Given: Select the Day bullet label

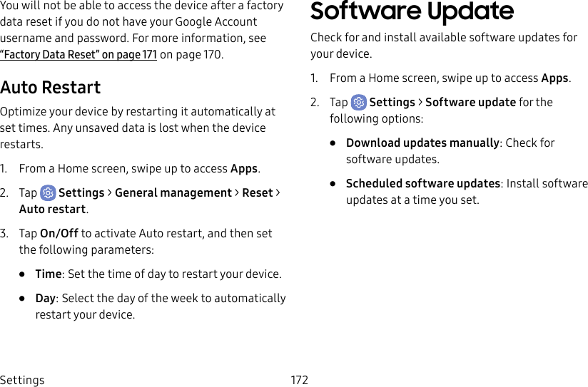Looking at the screenshot, I should click(47, 299).
